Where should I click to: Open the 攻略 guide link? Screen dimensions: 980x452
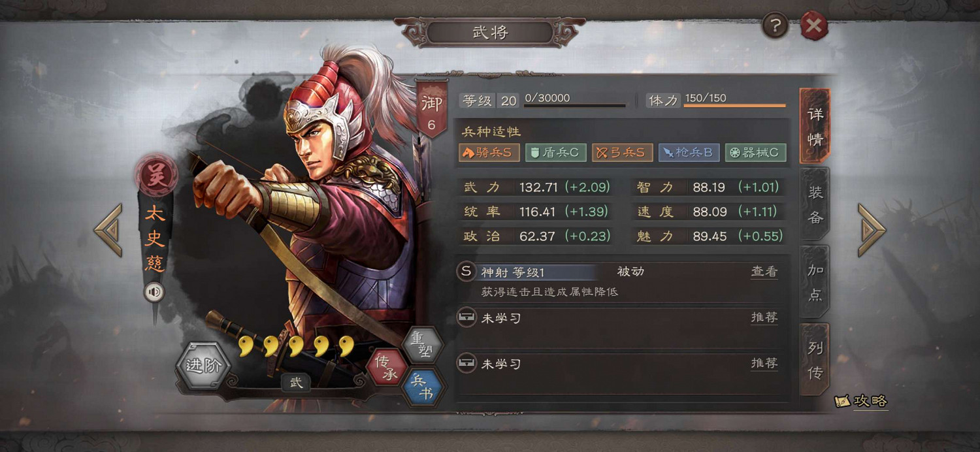[862, 401]
